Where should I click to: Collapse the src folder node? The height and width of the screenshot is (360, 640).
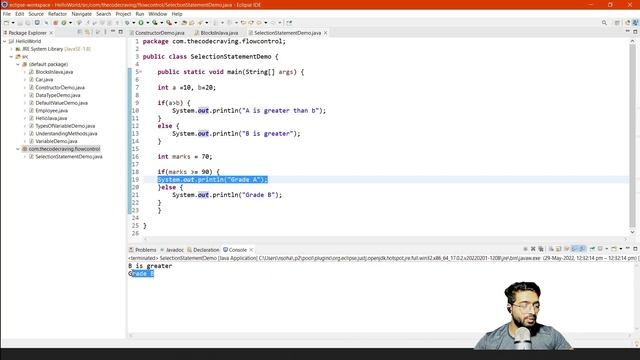tap(11, 57)
